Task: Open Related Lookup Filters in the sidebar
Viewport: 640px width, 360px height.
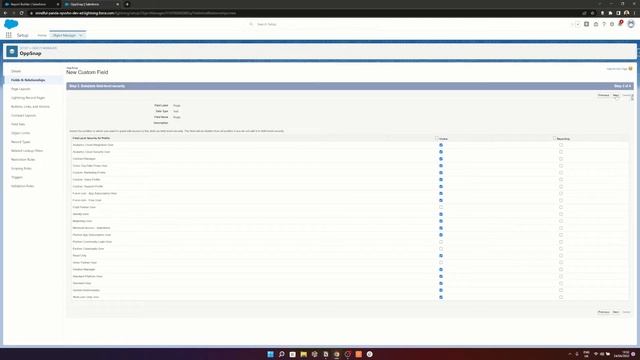Action: [27, 151]
